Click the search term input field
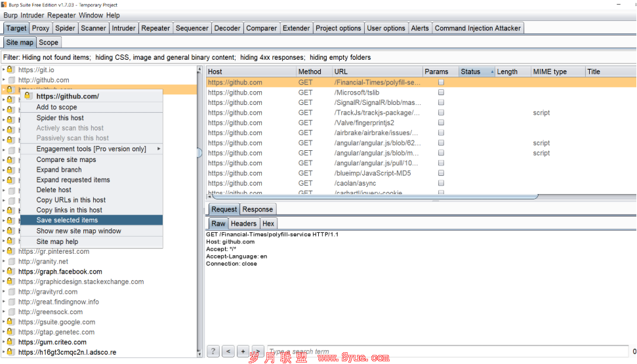Viewport: 637px width, 364px height. [447, 352]
